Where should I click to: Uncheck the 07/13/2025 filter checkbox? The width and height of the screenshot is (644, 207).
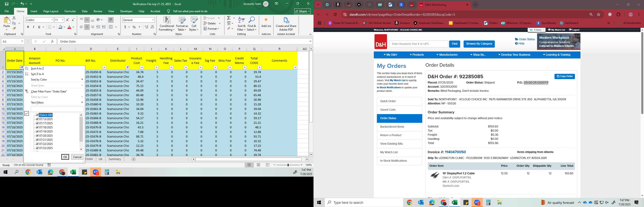[x=37, y=119]
